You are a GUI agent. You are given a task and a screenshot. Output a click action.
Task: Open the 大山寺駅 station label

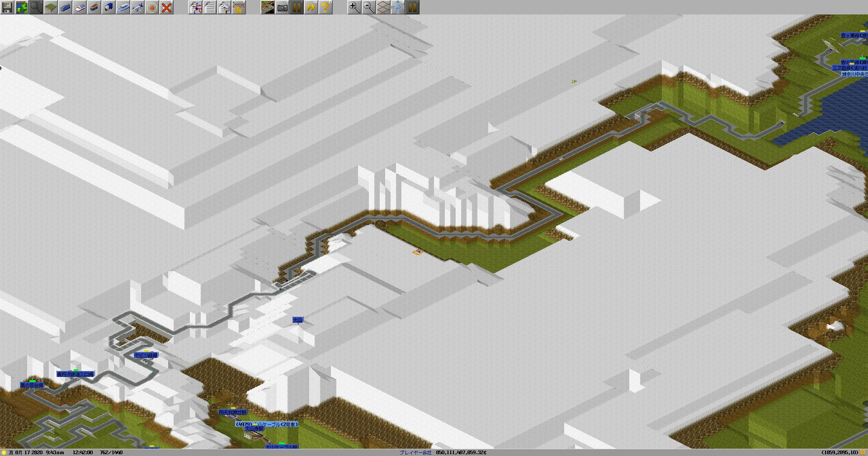(255, 428)
